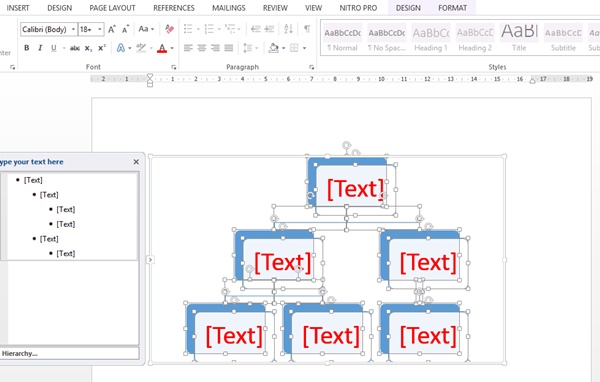Collapse text pane with side arrow

[150, 260]
